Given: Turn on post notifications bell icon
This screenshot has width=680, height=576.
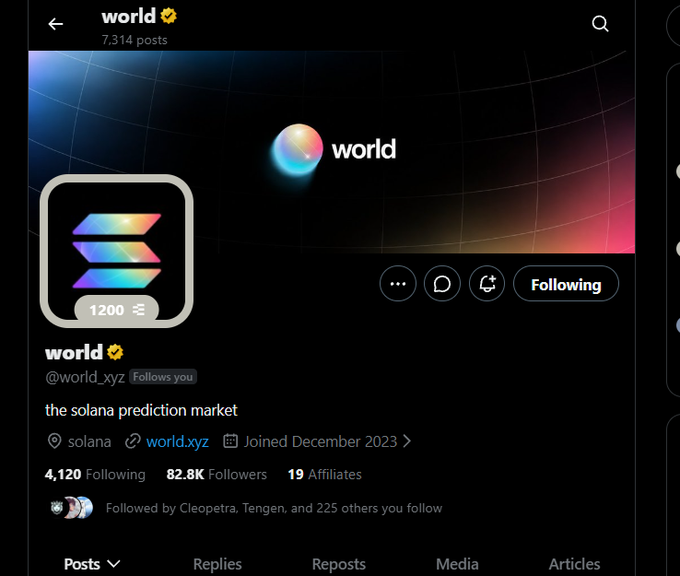Looking at the screenshot, I should point(487,284).
